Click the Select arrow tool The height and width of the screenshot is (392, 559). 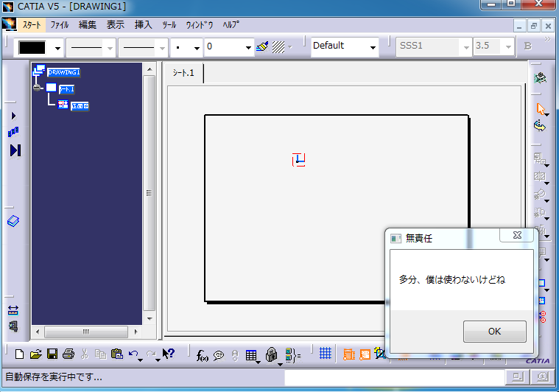(541, 109)
